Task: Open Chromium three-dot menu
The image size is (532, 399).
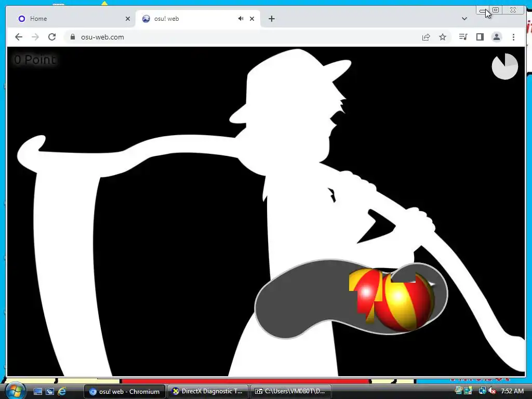Action: tap(513, 37)
